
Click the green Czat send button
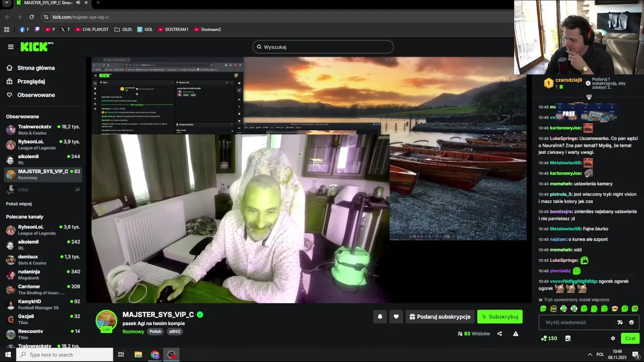click(x=630, y=338)
